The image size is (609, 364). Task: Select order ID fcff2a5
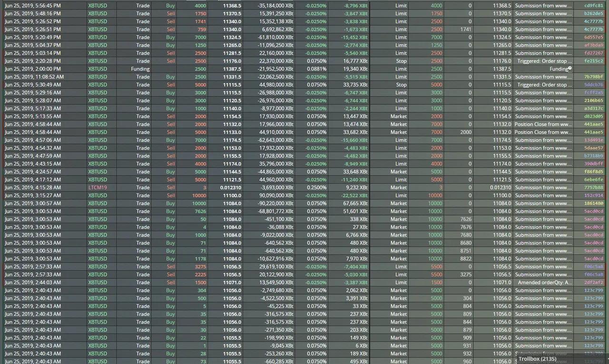[x=593, y=93]
